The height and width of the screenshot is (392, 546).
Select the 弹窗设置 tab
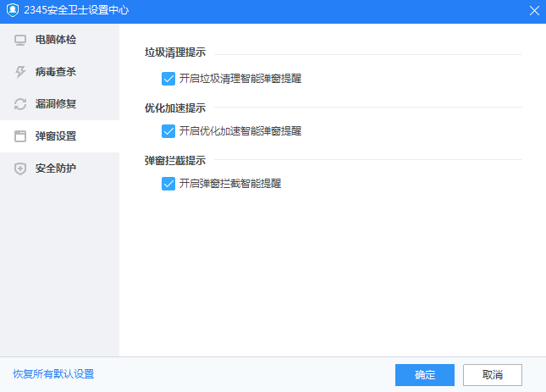coord(59,136)
